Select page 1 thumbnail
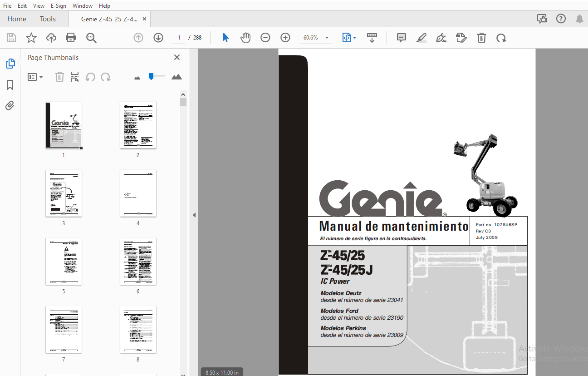Image resolution: width=588 pixels, height=376 pixels. 64,125
